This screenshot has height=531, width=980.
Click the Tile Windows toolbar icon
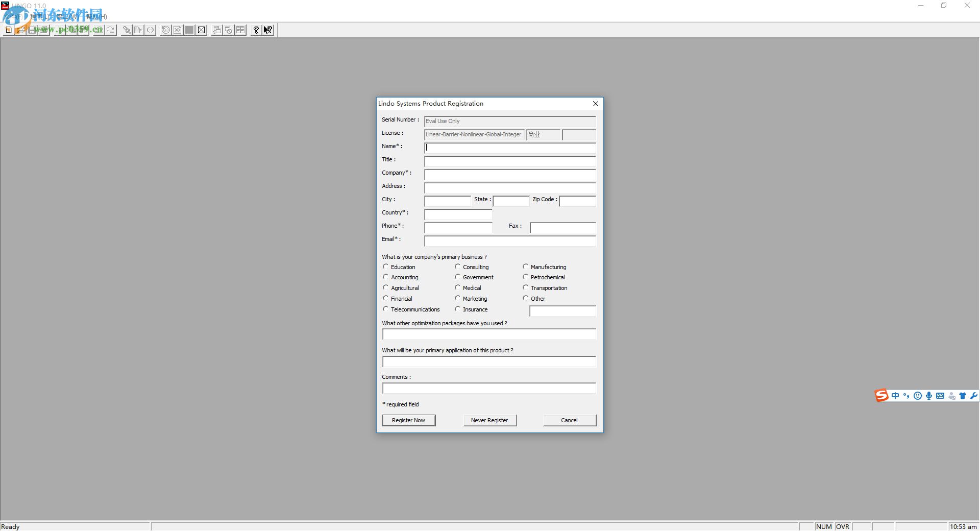(x=240, y=30)
